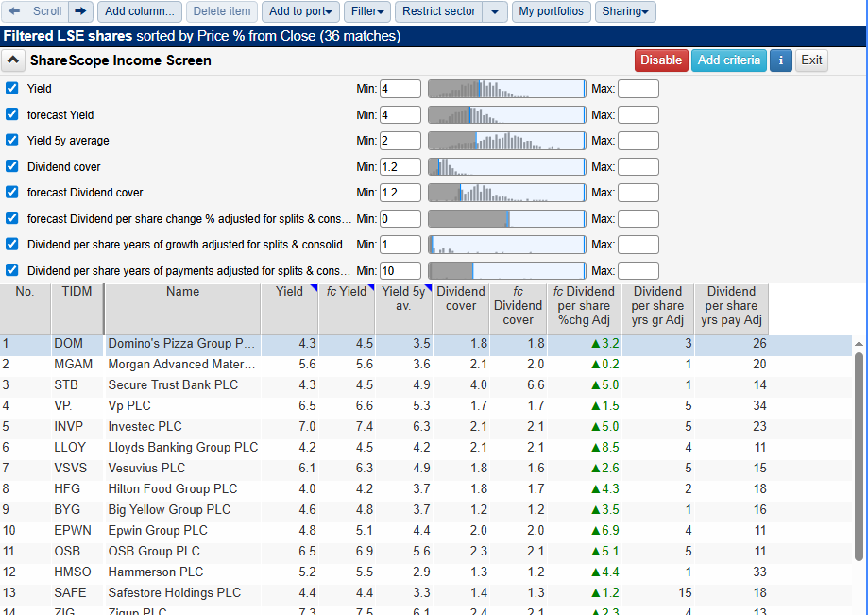This screenshot has height=615, width=868.
Task: Select Hammerson PLC row
Action: point(426,572)
